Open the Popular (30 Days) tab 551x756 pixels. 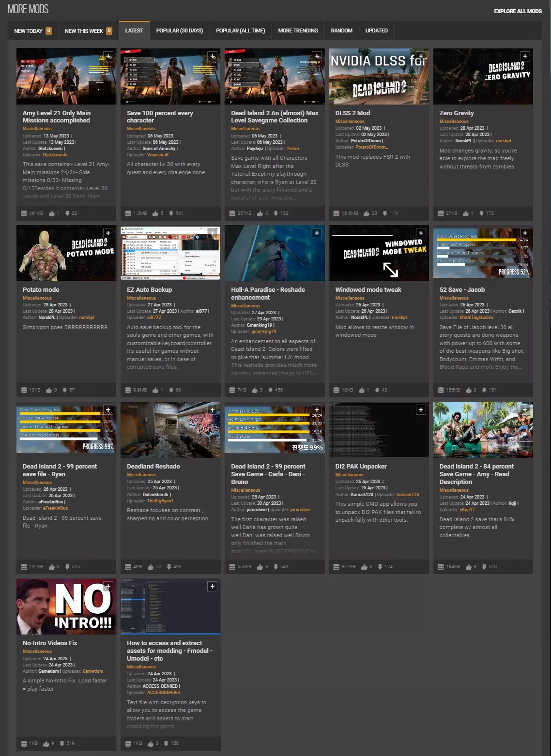pos(180,30)
